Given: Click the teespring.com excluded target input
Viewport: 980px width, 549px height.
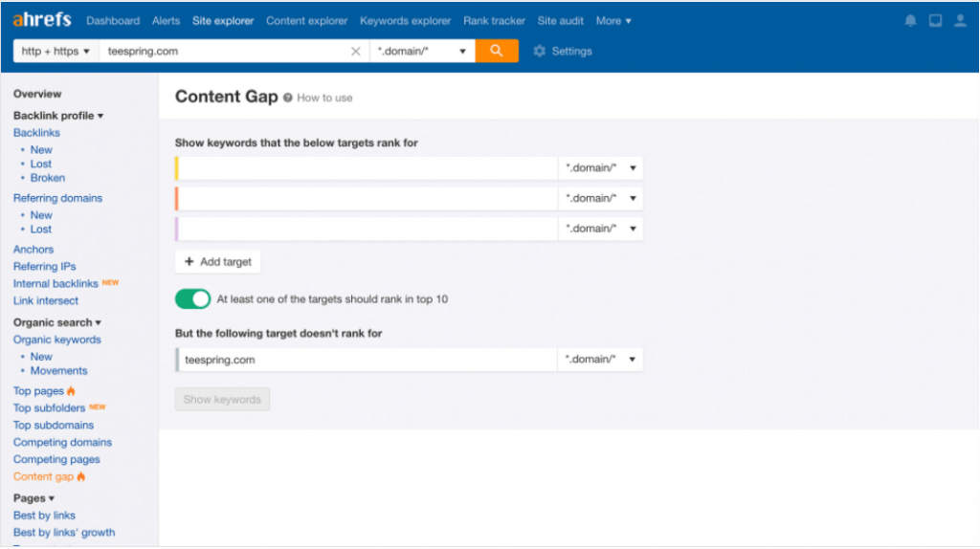Looking at the screenshot, I should click(367, 359).
